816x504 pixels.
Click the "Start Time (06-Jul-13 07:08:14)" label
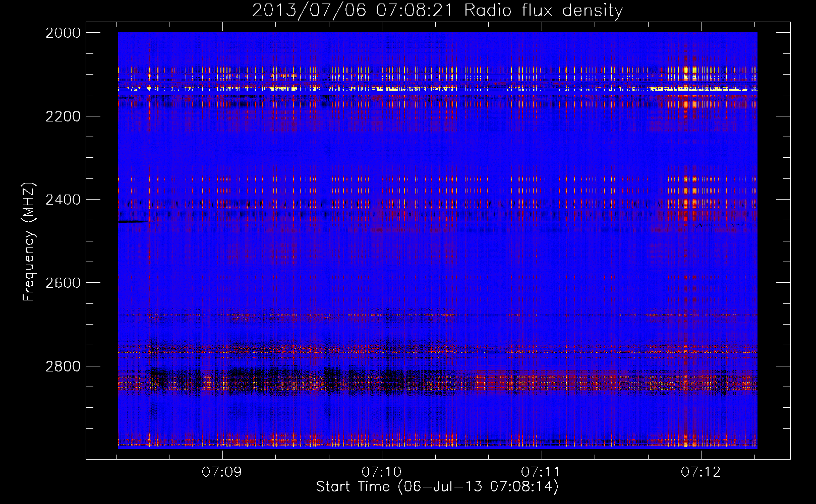pyautogui.click(x=437, y=487)
